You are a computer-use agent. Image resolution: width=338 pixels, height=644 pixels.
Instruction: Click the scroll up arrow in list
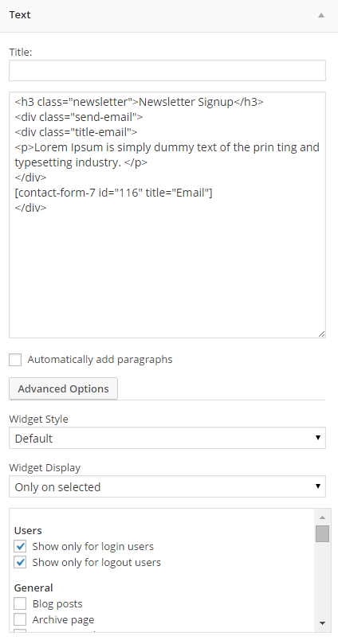pyautogui.click(x=322, y=517)
